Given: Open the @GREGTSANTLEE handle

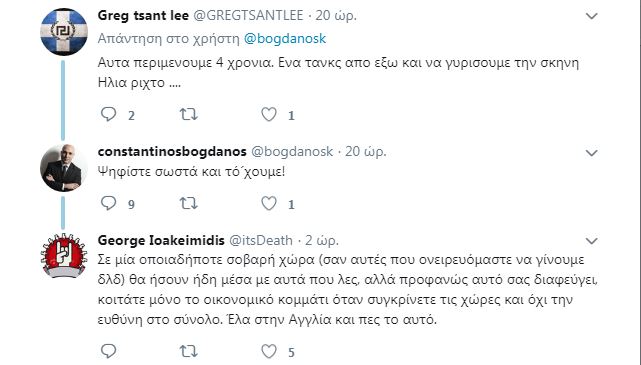Looking at the screenshot, I should click(248, 16).
